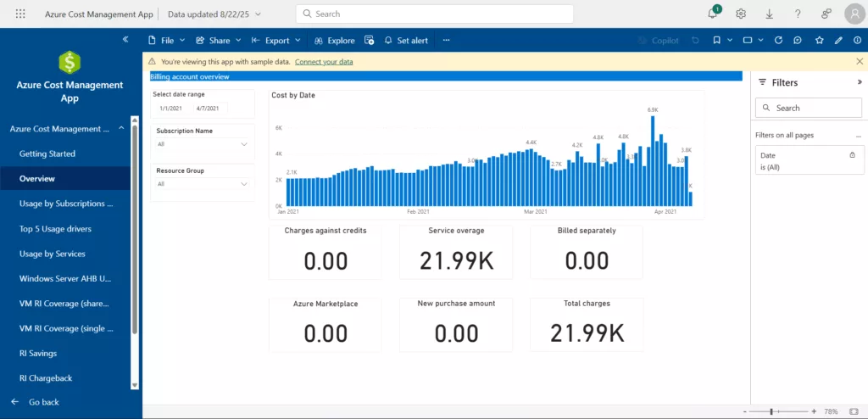This screenshot has height=419, width=868.
Task: Add to favorites with the star icon
Action: [820, 40]
